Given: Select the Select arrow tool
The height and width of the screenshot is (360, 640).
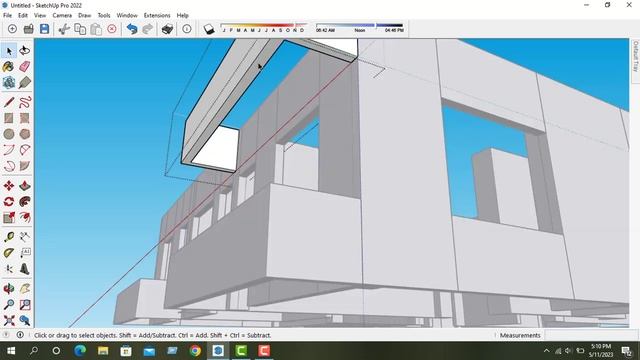Looking at the screenshot, I should pyautogui.click(x=9, y=51).
